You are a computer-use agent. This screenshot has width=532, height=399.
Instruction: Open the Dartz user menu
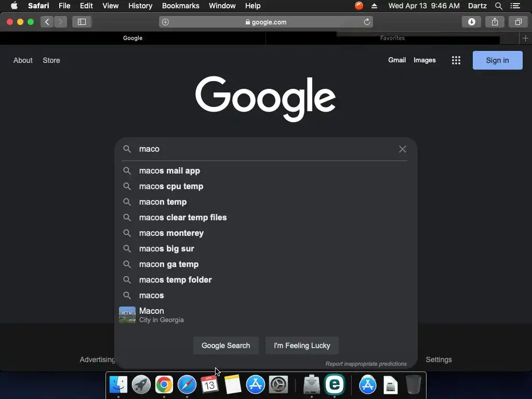[x=477, y=6]
